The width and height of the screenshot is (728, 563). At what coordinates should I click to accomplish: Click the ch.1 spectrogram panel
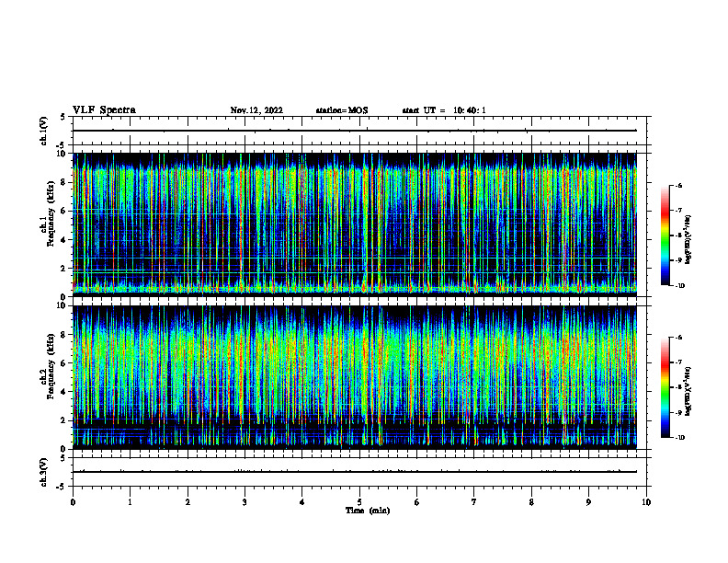355,224
